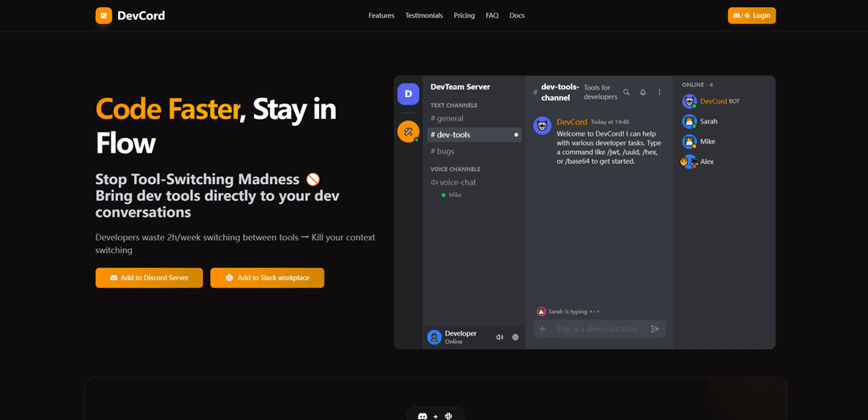The height and width of the screenshot is (420, 868).
Task: Click Add to Slack workplace button
Action: pos(268,278)
